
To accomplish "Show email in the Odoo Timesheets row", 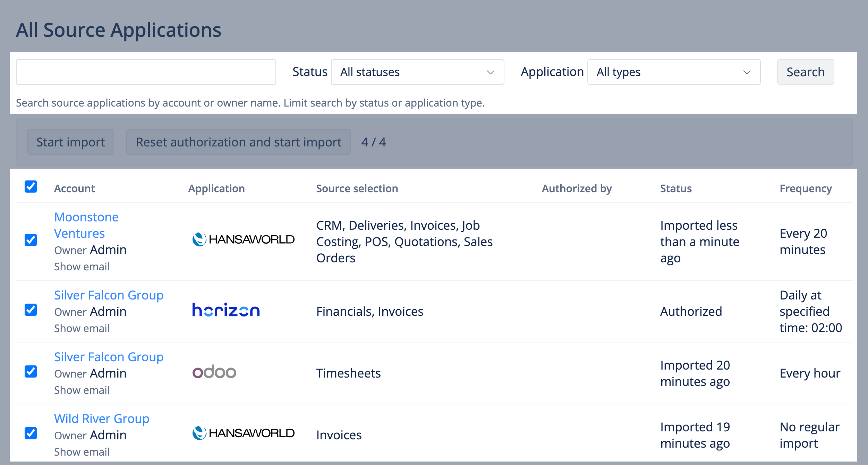I will [82, 390].
